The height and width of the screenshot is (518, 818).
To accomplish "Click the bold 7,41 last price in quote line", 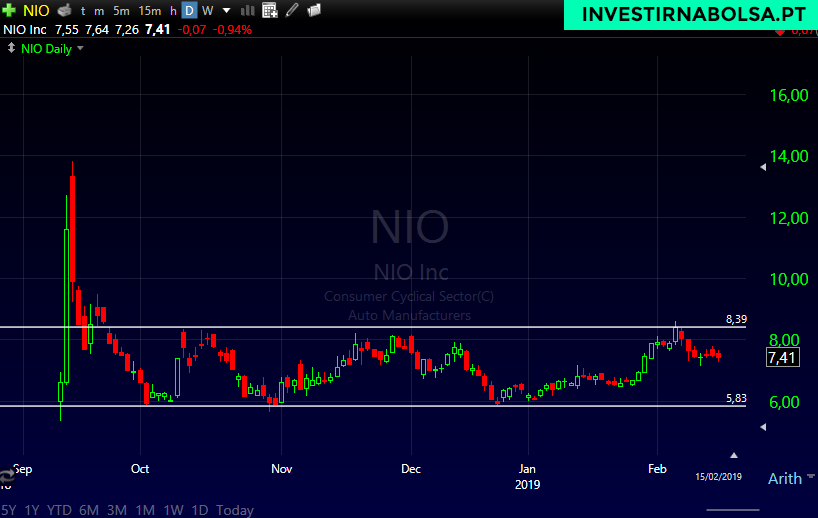I will point(158,29).
